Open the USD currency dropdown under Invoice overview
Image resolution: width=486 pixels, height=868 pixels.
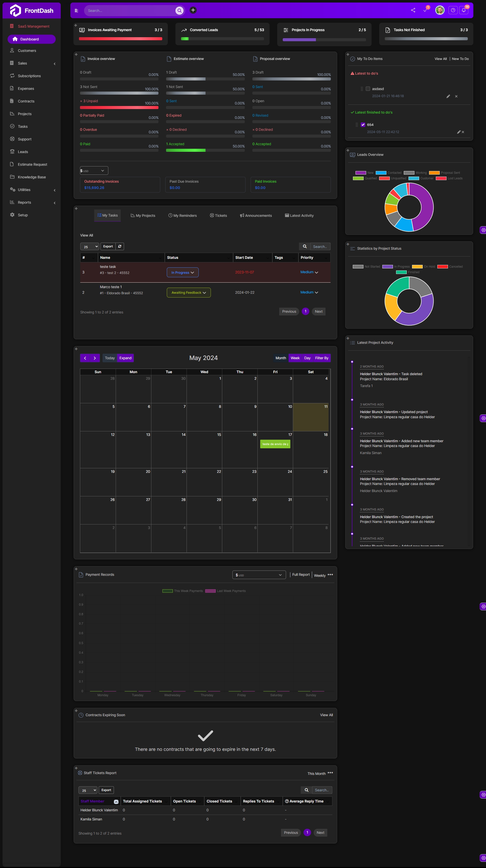pos(93,171)
